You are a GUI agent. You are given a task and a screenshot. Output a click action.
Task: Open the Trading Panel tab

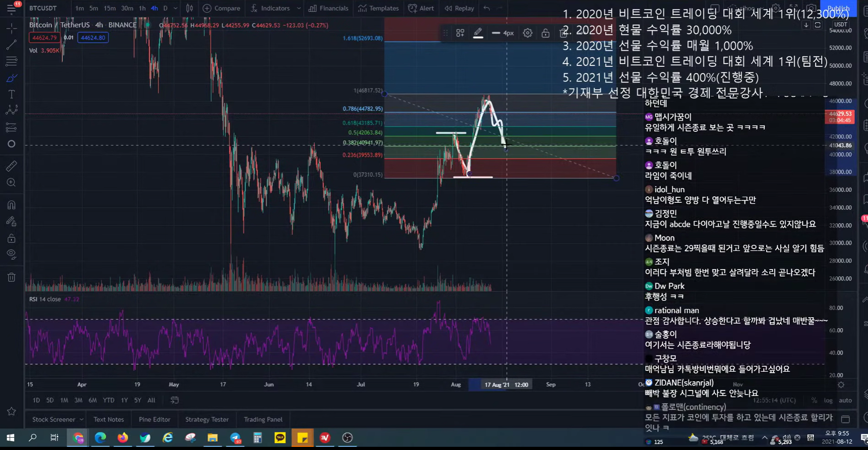[263, 419]
